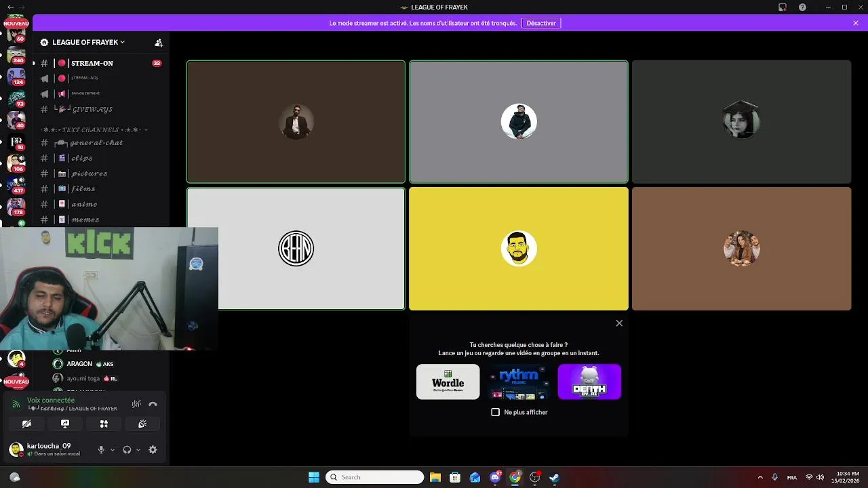Open server with 240 badge
The image size is (868, 488).
point(16,56)
